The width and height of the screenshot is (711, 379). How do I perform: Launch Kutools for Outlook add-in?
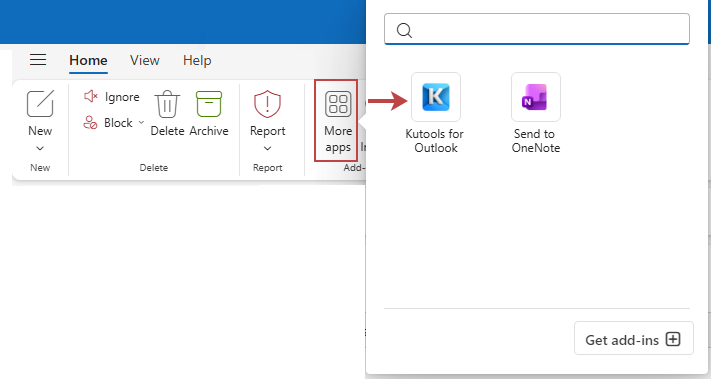[436, 97]
